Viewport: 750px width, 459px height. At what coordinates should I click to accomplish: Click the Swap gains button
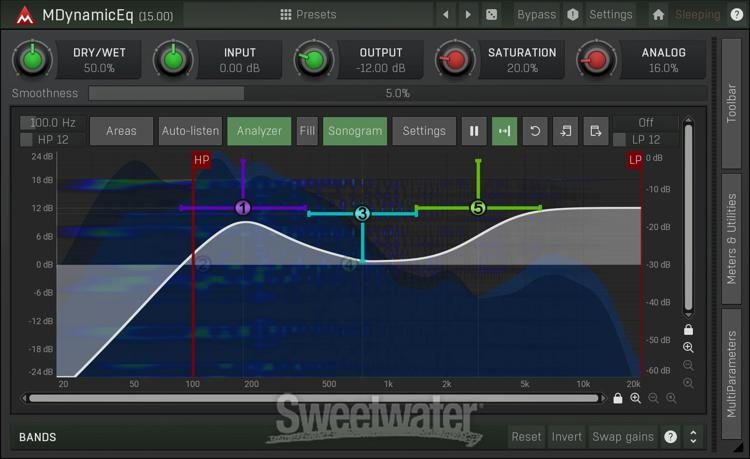[x=622, y=437]
